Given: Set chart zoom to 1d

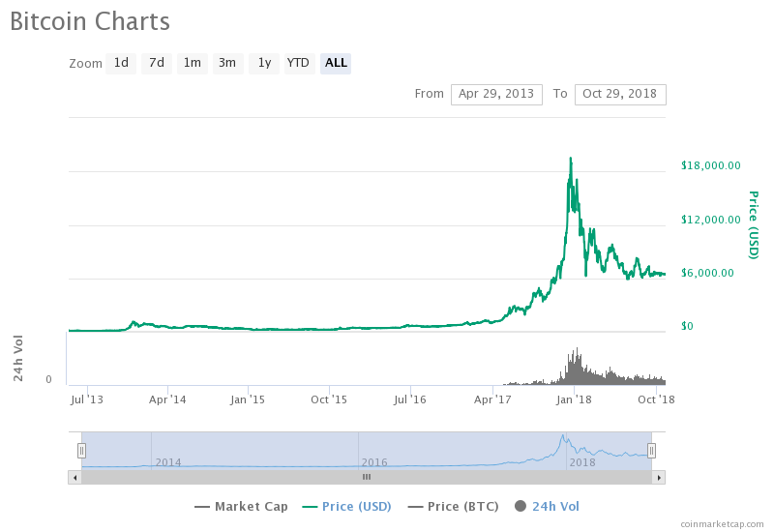Looking at the screenshot, I should coord(121,63).
